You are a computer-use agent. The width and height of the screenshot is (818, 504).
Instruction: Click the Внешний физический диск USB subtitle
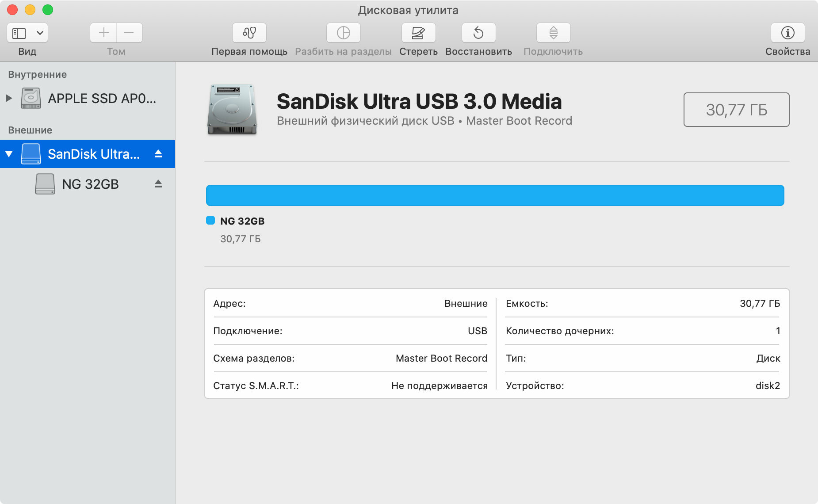pos(366,121)
